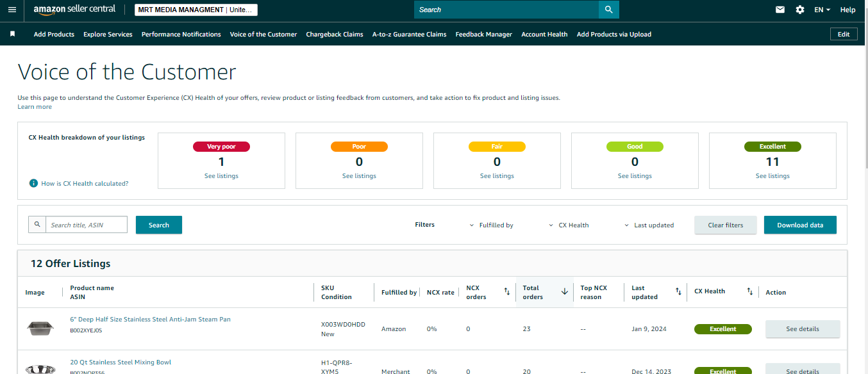Focus the top Search input field
868x374 pixels.
point(506,10)
